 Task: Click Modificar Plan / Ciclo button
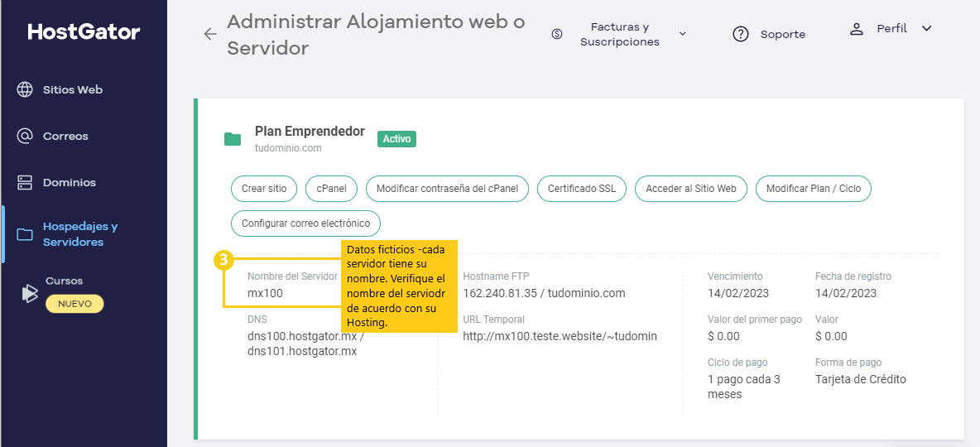(814, 188)
